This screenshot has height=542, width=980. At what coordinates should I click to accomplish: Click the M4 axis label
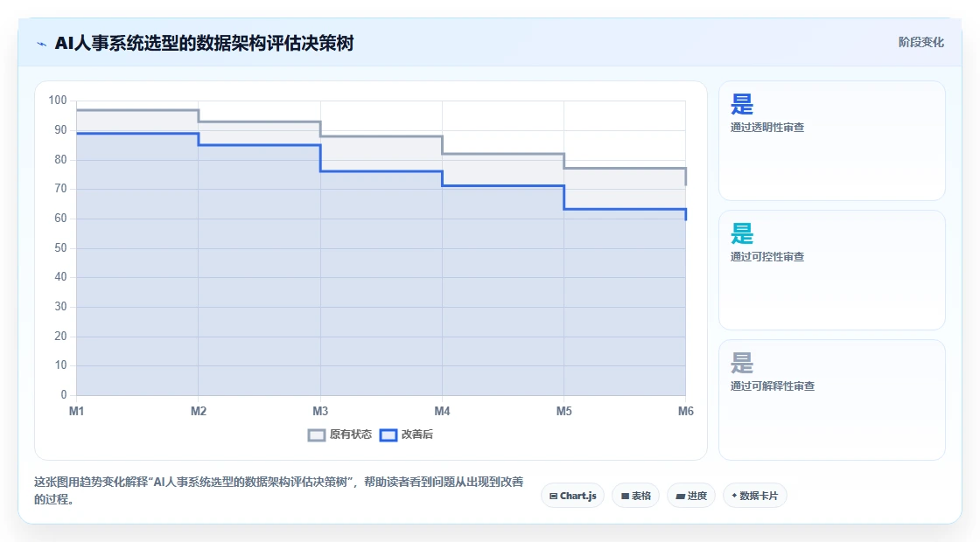pos(443,412)
